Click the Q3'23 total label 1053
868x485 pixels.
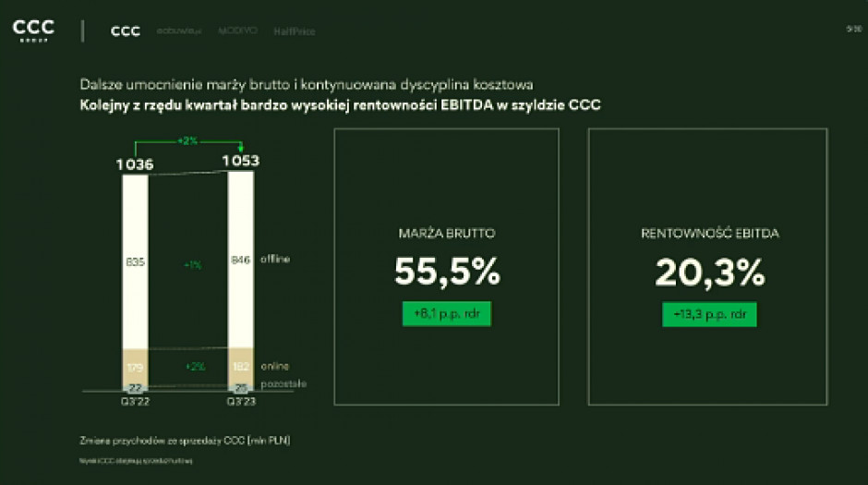click(240, 161)
